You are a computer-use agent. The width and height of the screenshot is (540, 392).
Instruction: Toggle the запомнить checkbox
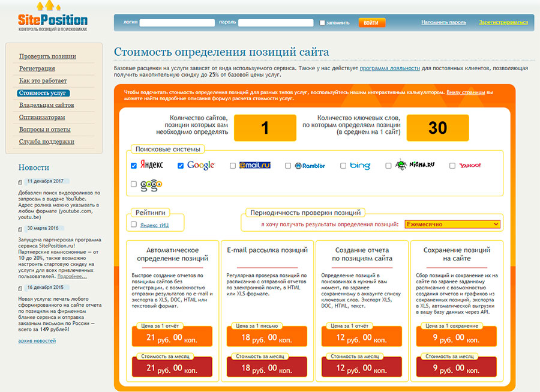pos(322,23)
